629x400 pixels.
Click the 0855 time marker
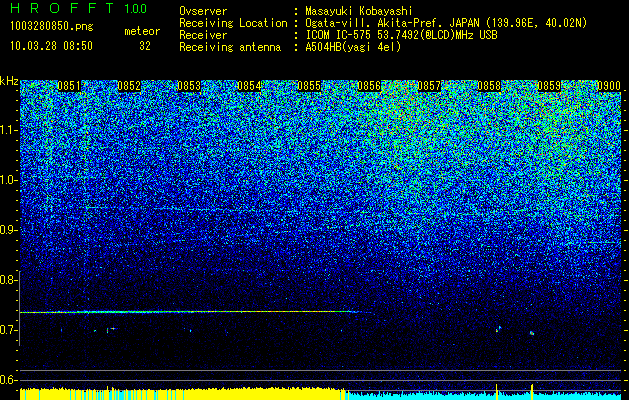click(x=309, y=86)
